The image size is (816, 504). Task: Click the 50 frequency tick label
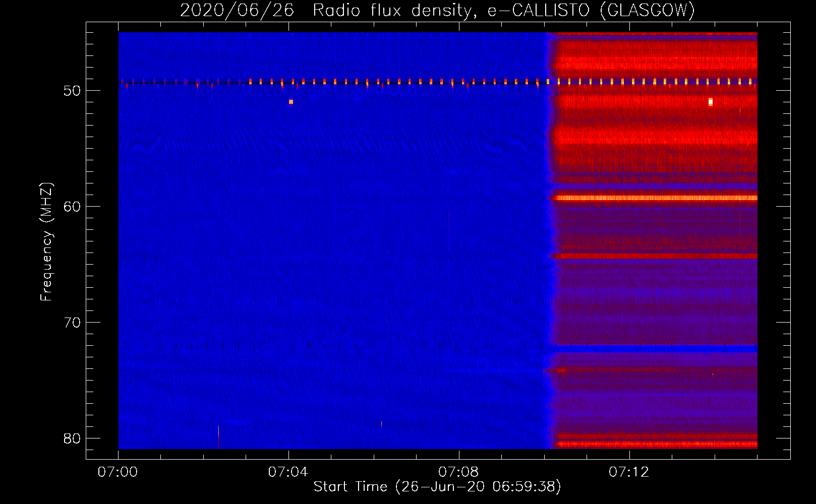coord(72,91)
